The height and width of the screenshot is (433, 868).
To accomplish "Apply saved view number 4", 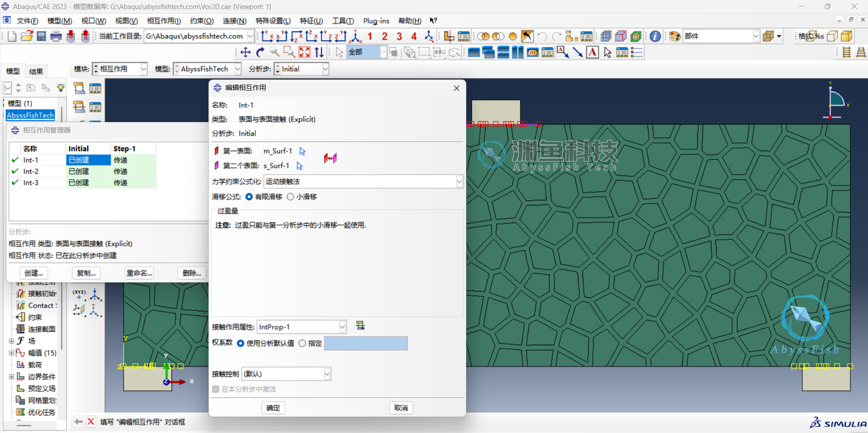I will point(414,36).
